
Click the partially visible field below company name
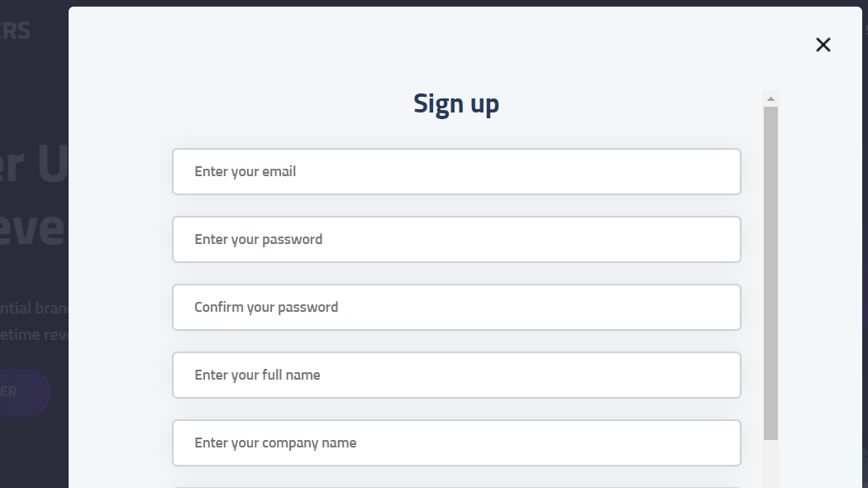click(x=456, y=486)
